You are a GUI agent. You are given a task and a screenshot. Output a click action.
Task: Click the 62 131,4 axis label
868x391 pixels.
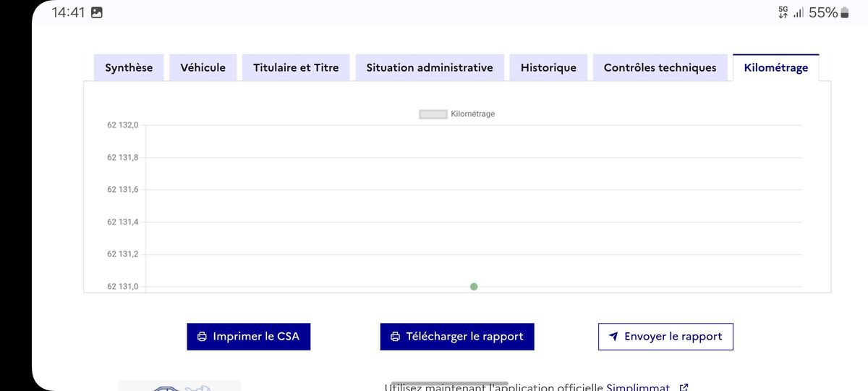point(122,222)
